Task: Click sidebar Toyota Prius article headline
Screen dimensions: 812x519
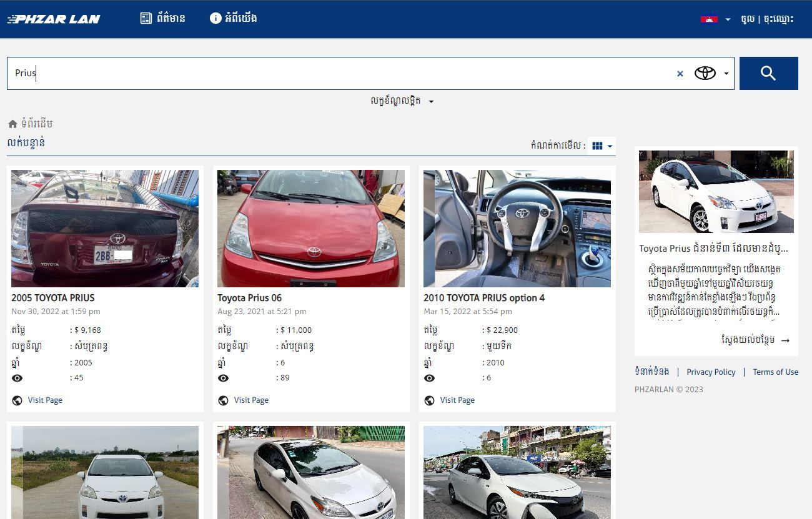Action: tap(714, 248)
